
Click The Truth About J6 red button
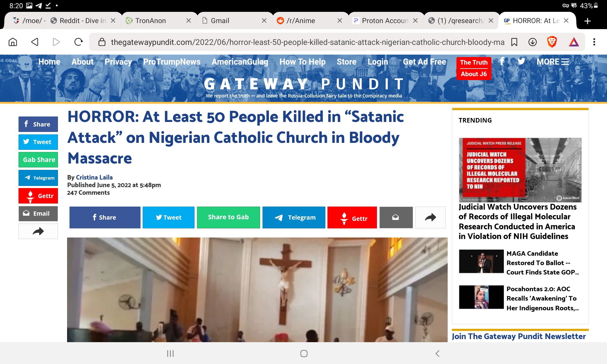(473, 68)
